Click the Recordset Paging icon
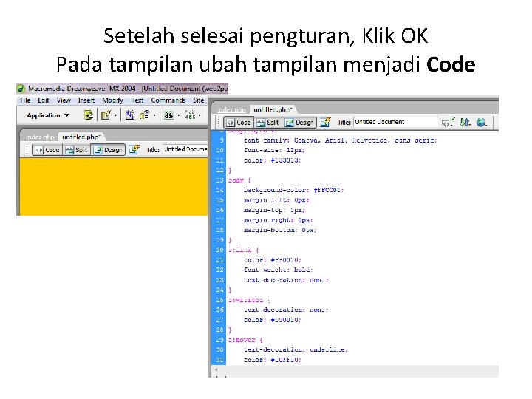Image resolution: width=532 pixels, height=399 pixels. 168,115
